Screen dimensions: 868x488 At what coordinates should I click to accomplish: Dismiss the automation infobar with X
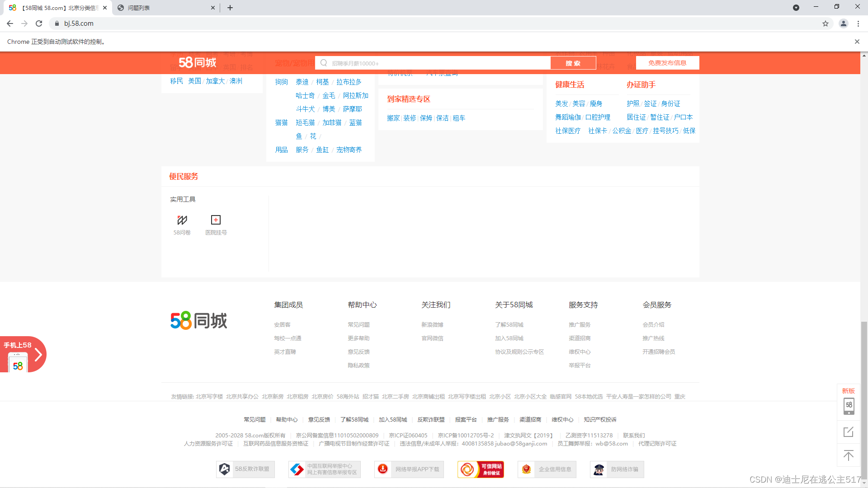857,42
